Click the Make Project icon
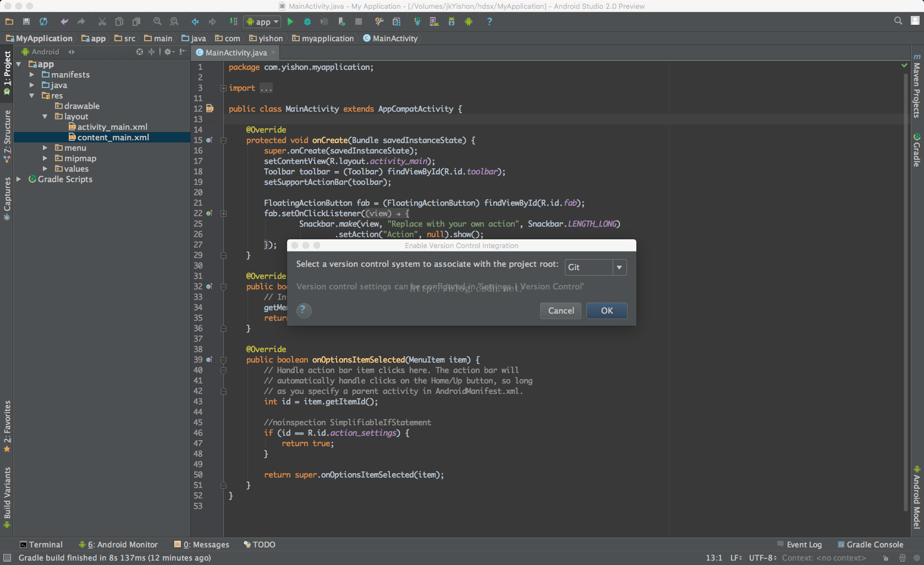Viewport: 924px width, 565px height. (x=234, y=21)
